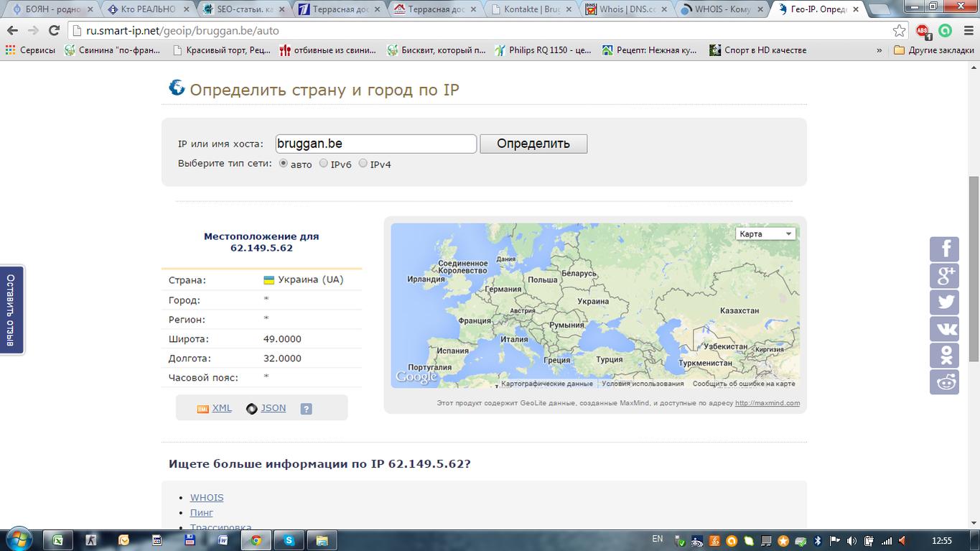The width and height of the screenshot is (980, 551).
Task: Switch to the 'Kontakte | Brug' tab
Action: point(530,10)
